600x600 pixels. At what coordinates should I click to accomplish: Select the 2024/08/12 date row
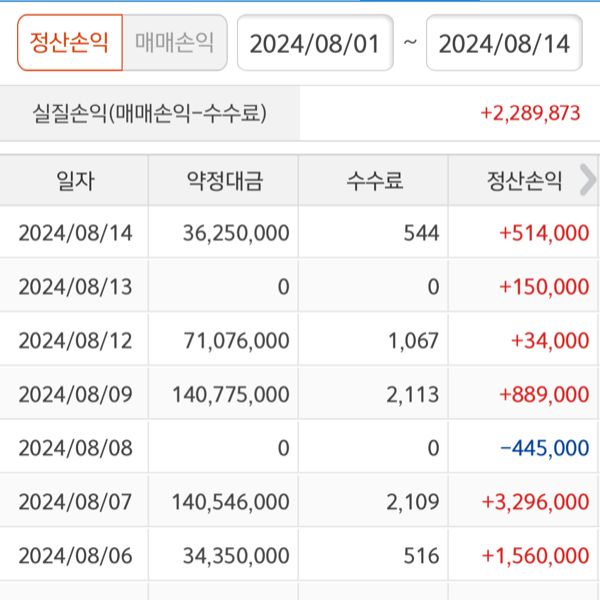pyautogui.click(x=76, y=341)
